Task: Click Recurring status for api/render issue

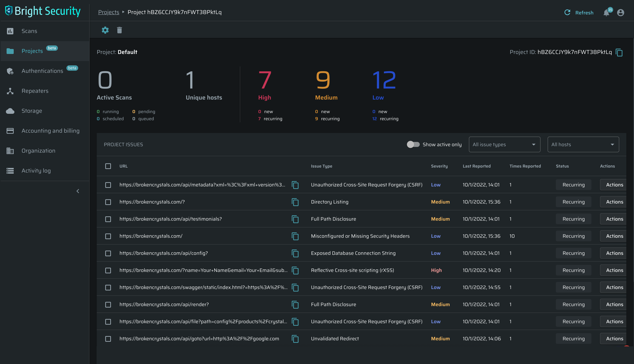Action: point(573,305)
